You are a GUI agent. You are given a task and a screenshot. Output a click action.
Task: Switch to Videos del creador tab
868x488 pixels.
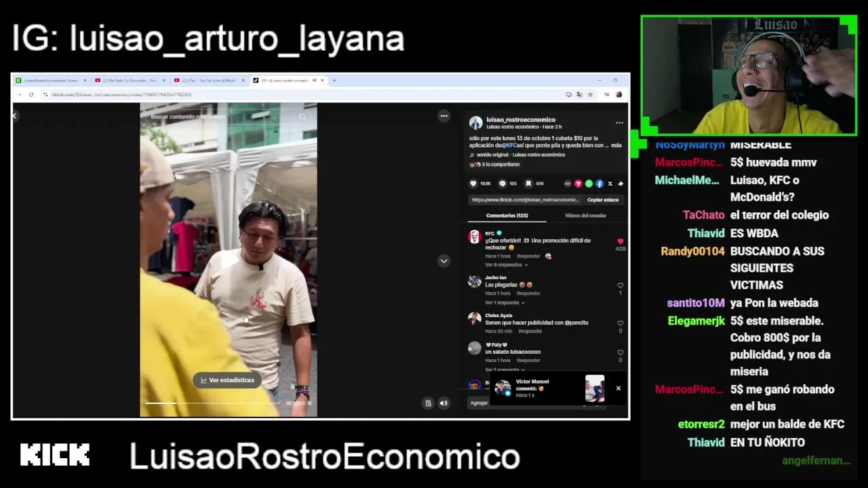585,216
